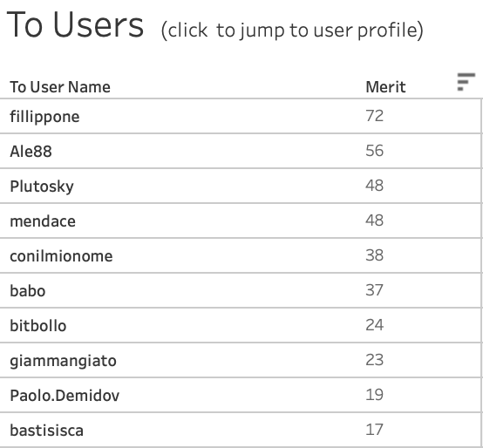Click merit value 37 for babo
The image size is (483, 448).
(374, 290)
